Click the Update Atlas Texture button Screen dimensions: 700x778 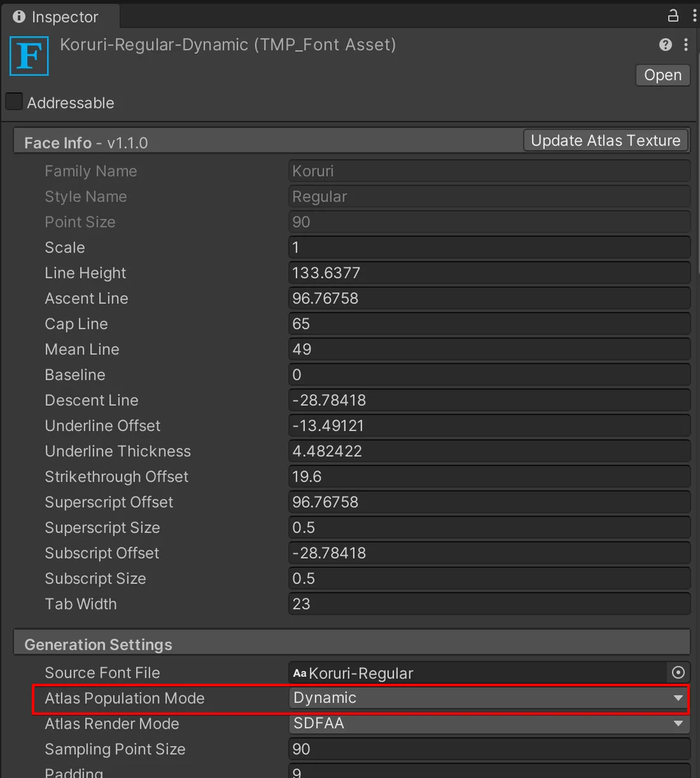click(x=605, y=140)
